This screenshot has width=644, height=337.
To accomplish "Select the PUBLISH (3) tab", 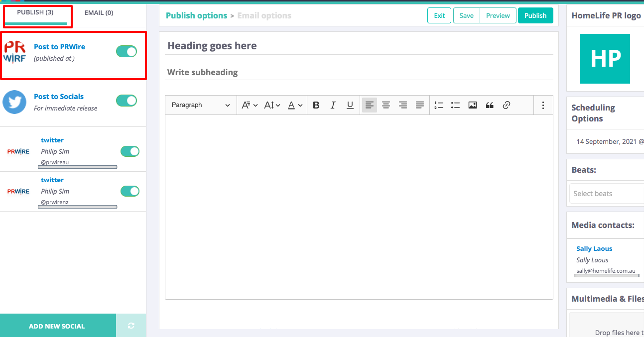I will 35,12.
